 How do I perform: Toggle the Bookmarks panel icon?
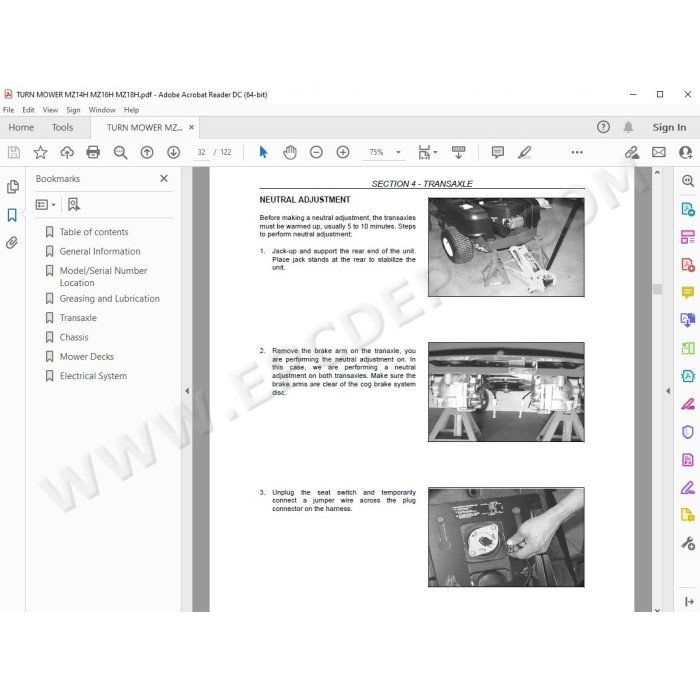point(12,215)
